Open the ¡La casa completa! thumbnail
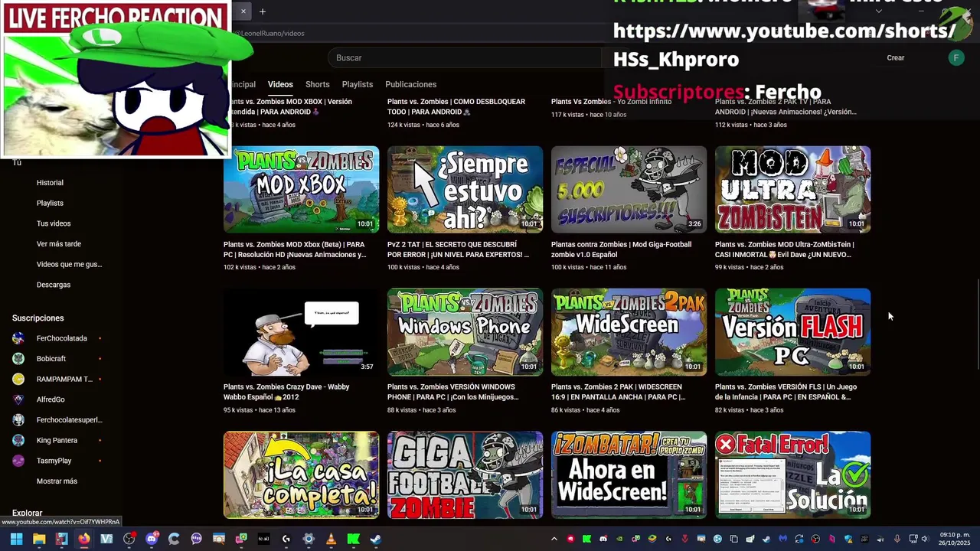This screenshot has height=551, width=980. click(301, 474)
